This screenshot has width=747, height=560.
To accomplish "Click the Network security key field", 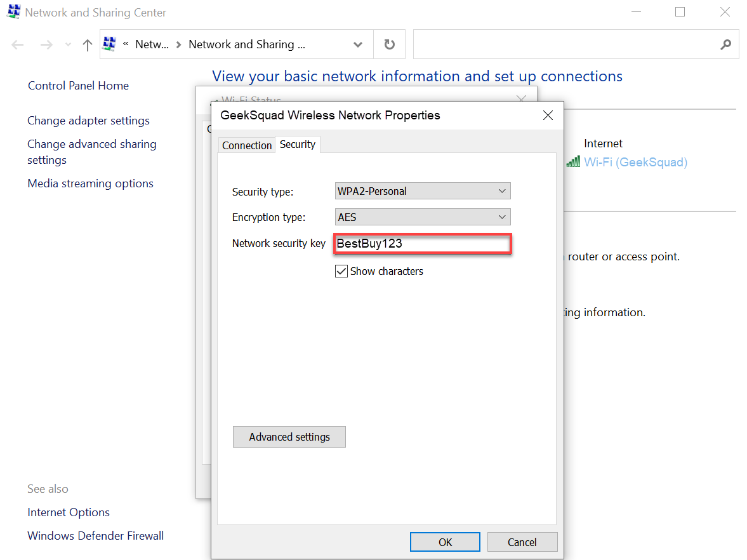I will (422, 244).
